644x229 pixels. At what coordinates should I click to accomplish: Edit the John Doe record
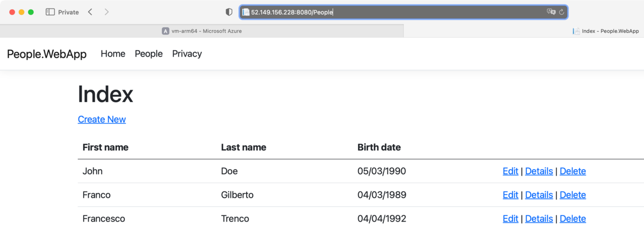point(510,171)
